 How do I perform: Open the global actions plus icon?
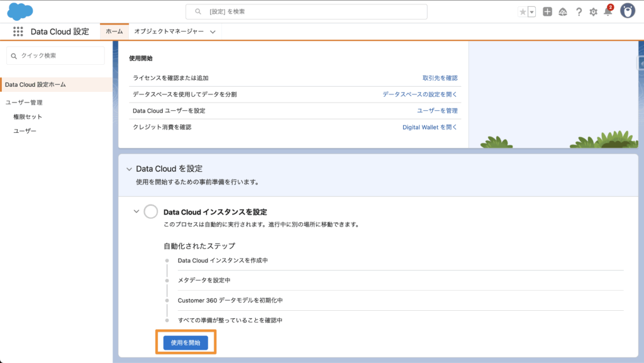pos(547,12)
